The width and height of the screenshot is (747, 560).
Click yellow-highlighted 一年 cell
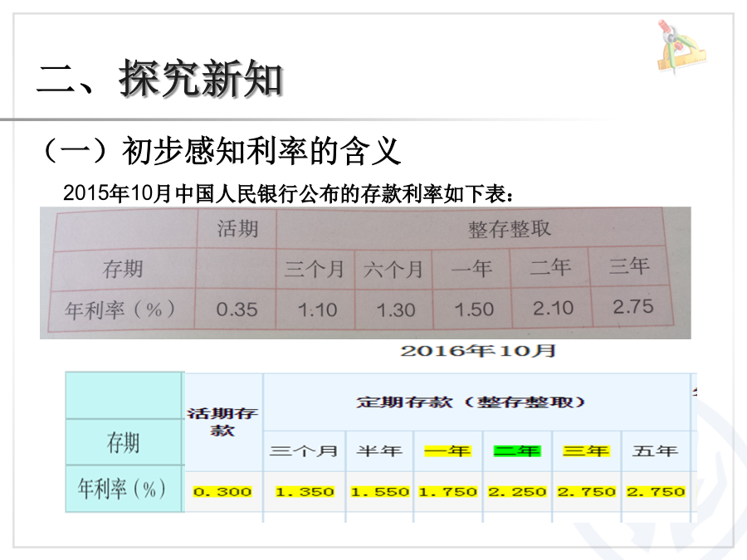[448, 450]
